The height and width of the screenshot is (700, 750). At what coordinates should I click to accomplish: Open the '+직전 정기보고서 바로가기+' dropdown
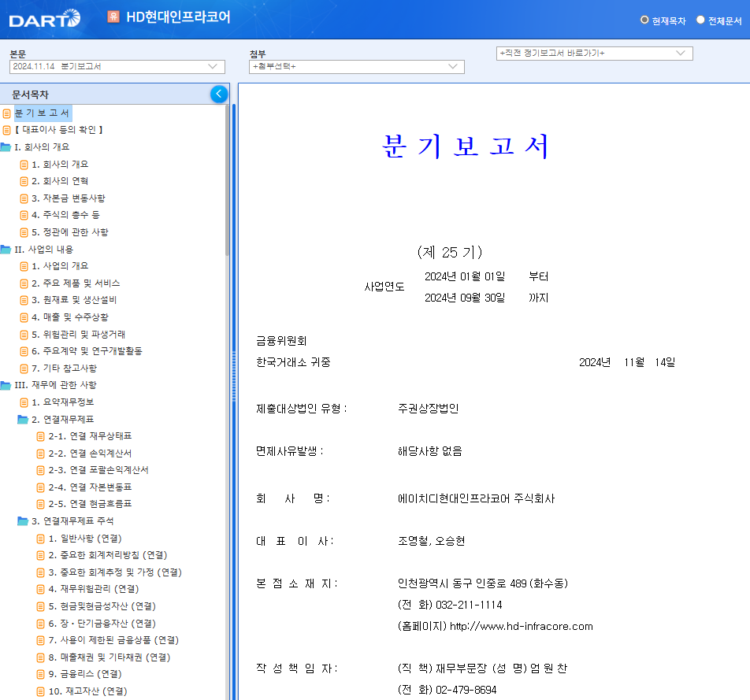pyautogui.click(x=592, y=53)
